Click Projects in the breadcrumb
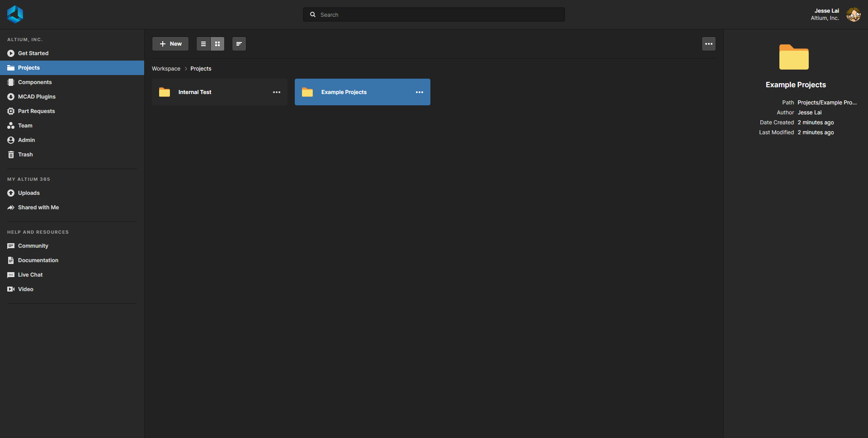 [201, 69]
